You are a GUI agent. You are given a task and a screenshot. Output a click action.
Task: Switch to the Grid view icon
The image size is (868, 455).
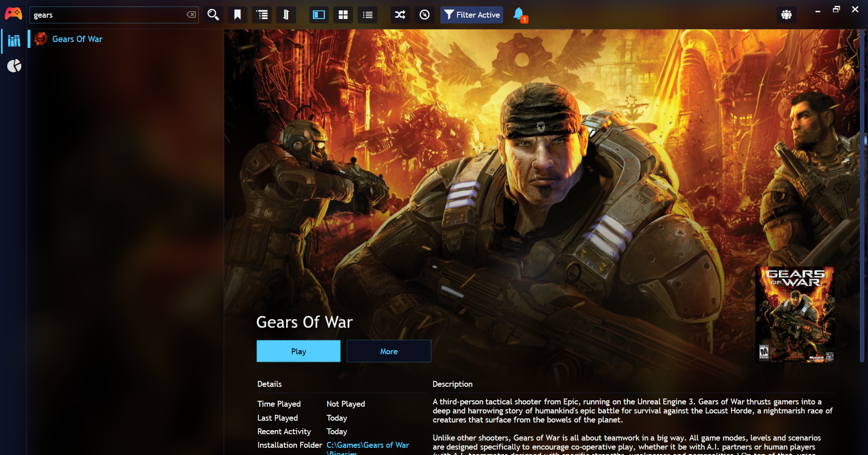343,15
